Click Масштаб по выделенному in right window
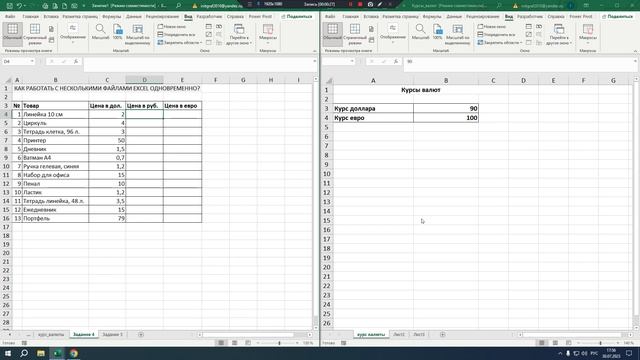The width and height of the screenshot is (640, 360). point(458,34)
